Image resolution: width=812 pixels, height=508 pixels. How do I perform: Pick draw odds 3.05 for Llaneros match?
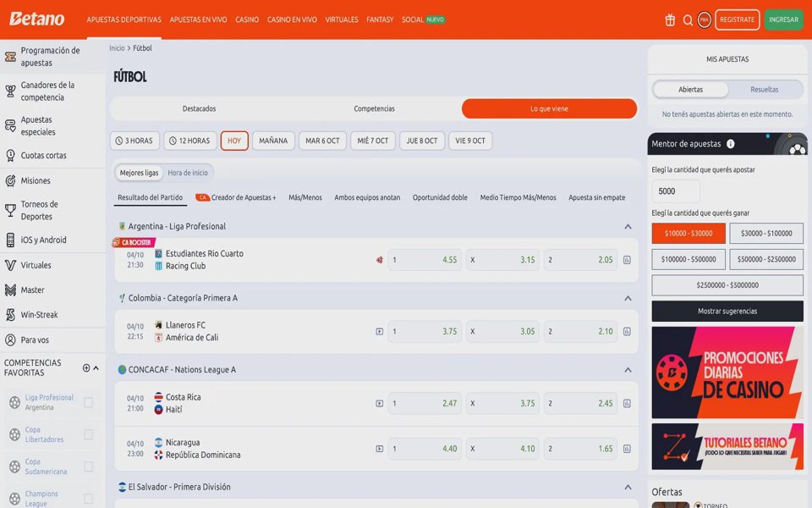(502, 331)
